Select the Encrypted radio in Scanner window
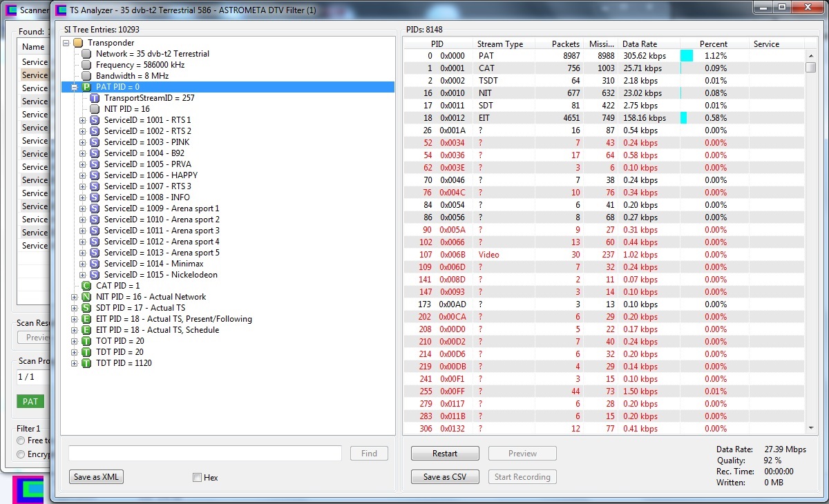 (x=21, y=454)
